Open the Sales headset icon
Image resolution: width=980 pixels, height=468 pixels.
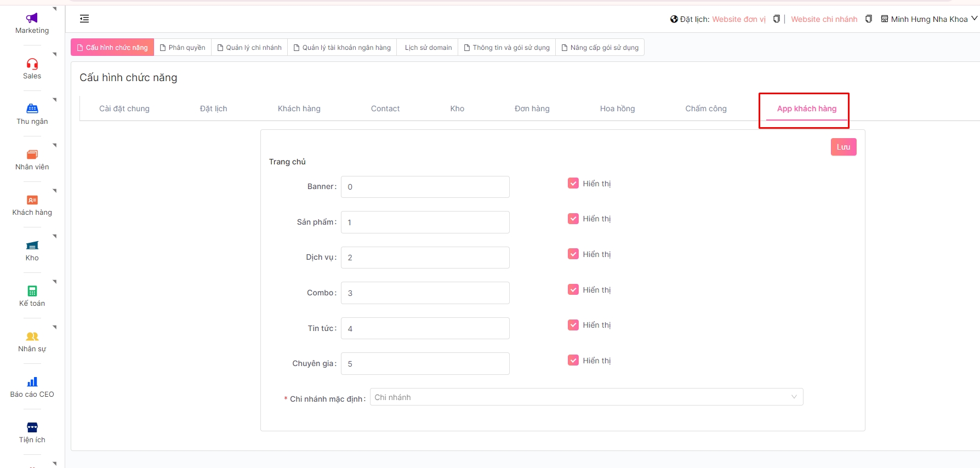click(32, 64)
